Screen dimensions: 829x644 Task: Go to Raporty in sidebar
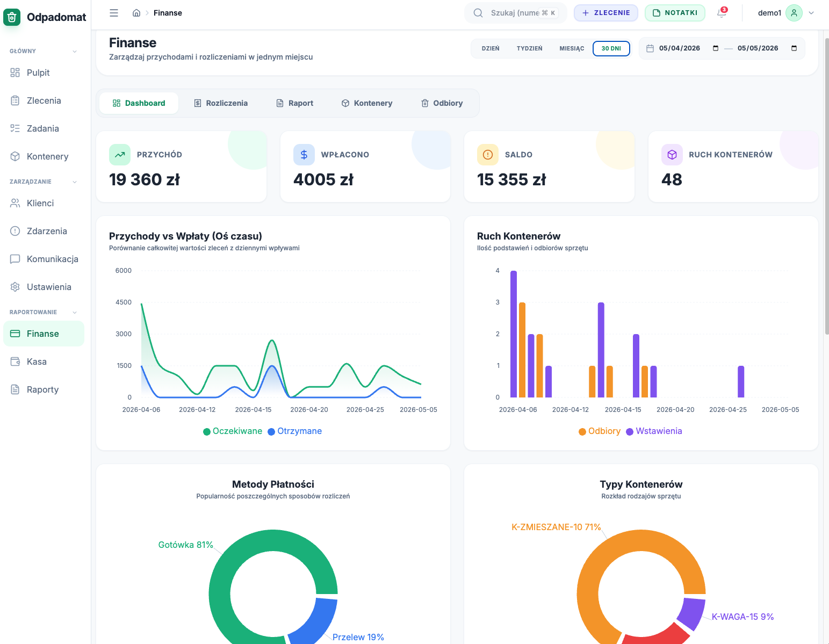coord(44,389)
